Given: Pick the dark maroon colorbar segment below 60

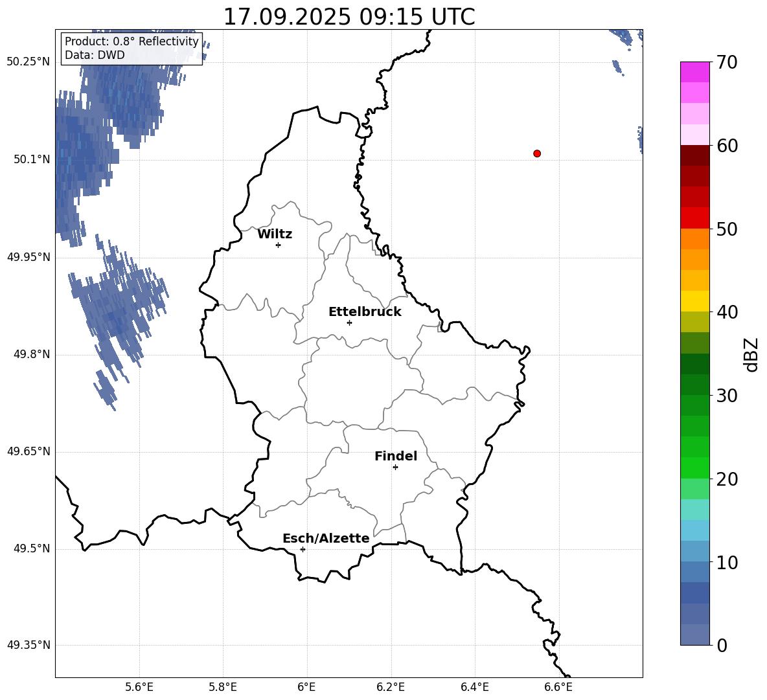Looking at the screenshot, I should [x=695, y=155].
